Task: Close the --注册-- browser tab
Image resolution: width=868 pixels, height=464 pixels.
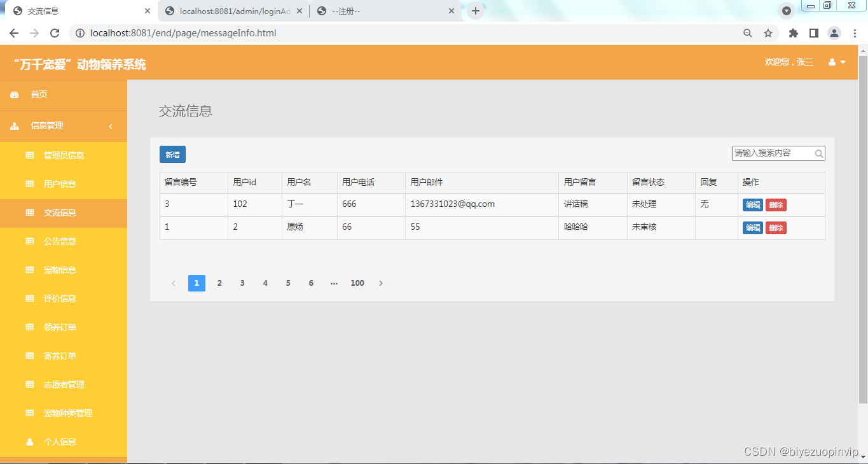Action: 451,11
